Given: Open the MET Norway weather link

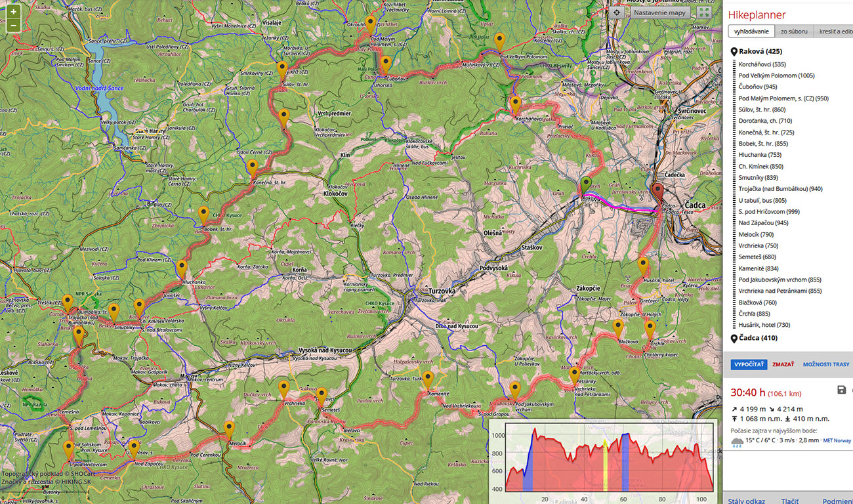Looking at the screenshot, I should point(837,440).
